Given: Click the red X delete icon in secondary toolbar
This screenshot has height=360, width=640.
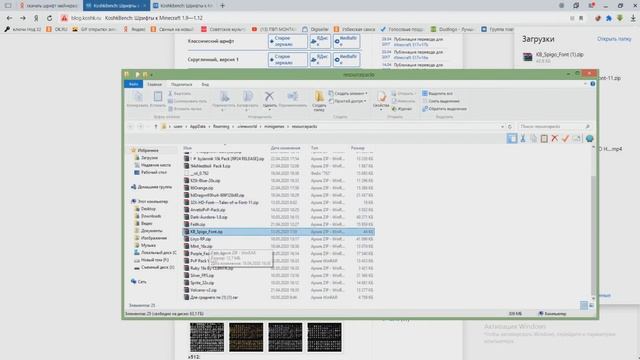Looking at the screenshot, I should pyautogui.click(x=555, y=138).
